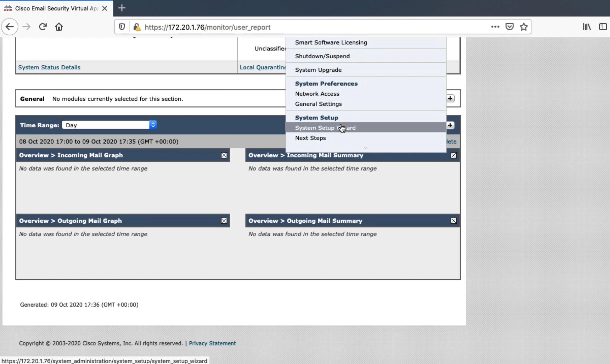The height and width of the screenshot is (364, 610).
Task: Click the tracking protection shield icon
Action: click(122, 27)
